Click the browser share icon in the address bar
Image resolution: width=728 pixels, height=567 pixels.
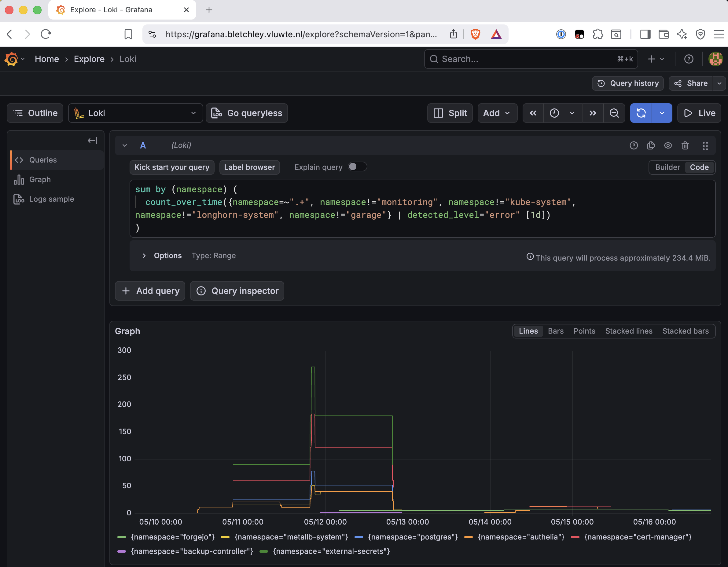tap(453, 34)
